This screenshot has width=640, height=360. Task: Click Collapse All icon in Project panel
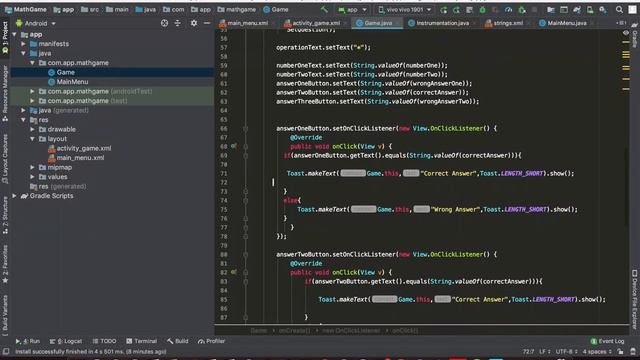pos(178,23)
